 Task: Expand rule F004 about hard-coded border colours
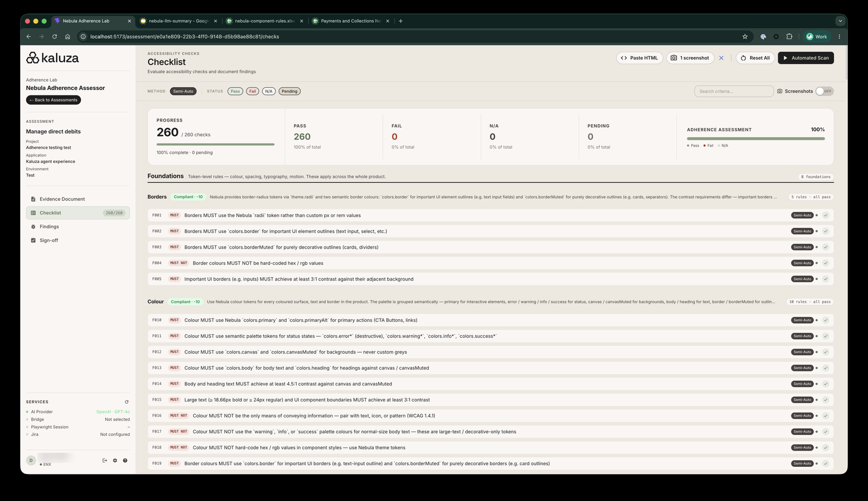490,263
